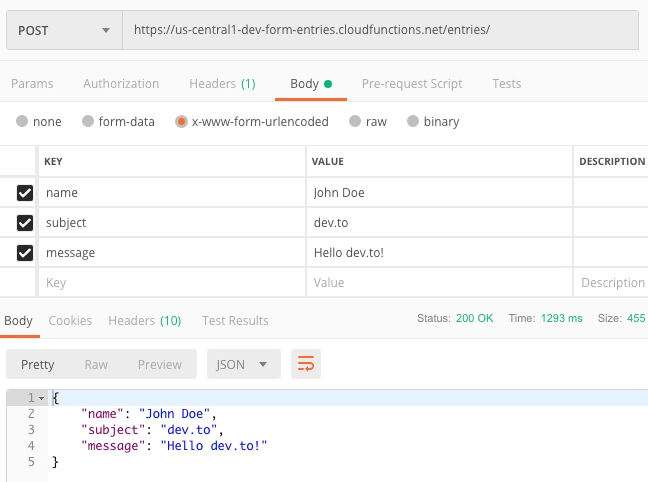Click the 'Hello dev.to!' value cell
This screenshot has width=648, height=482.
[x=439, y=253]
